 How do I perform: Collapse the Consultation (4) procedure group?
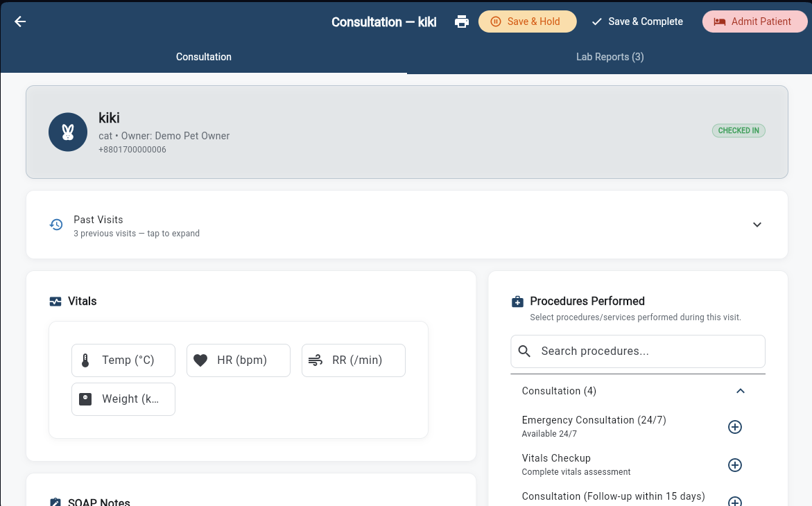740,391
